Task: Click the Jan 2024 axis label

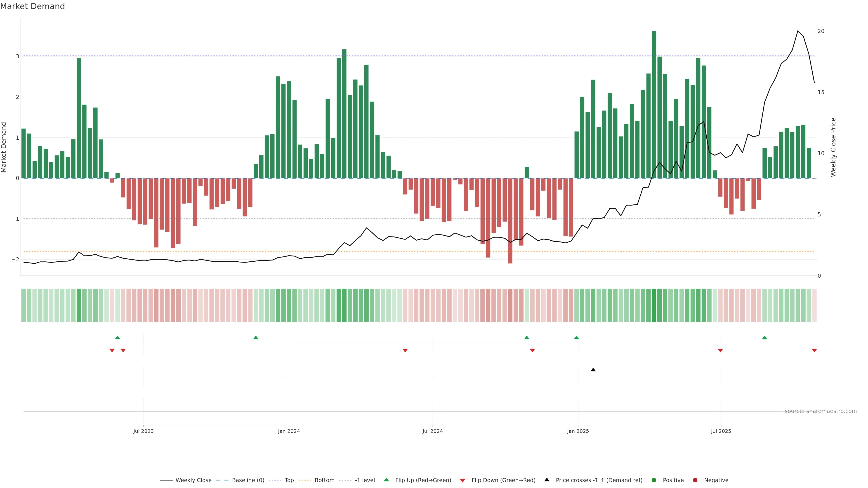Action: [x=289, y=431]
